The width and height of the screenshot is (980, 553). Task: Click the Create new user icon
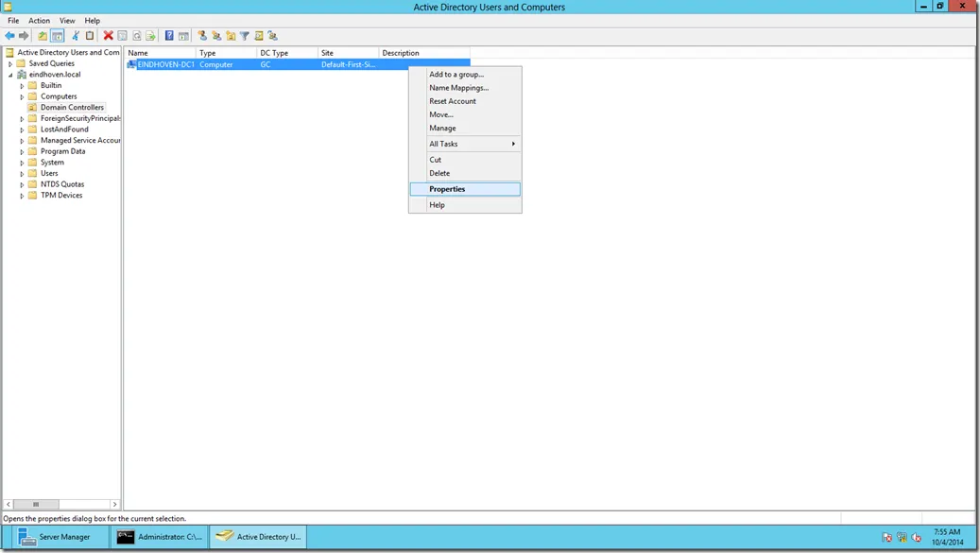point(202,36)
